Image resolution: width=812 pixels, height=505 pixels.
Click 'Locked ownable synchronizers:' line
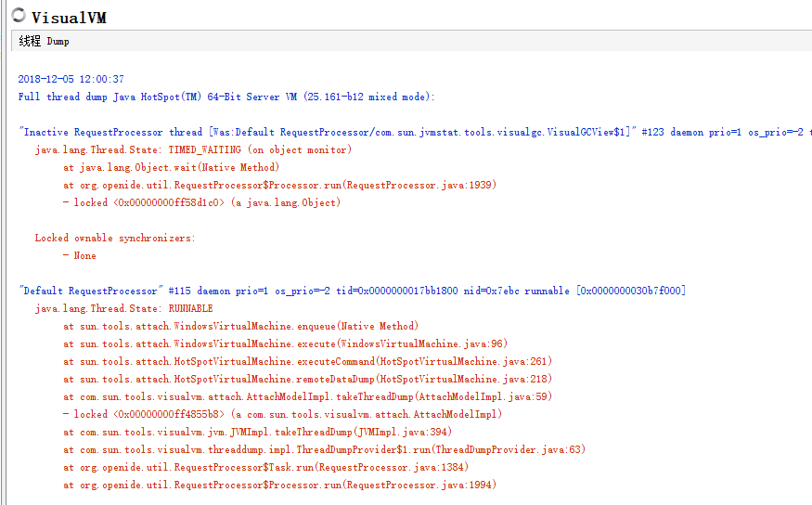click(x=115, y=238)
